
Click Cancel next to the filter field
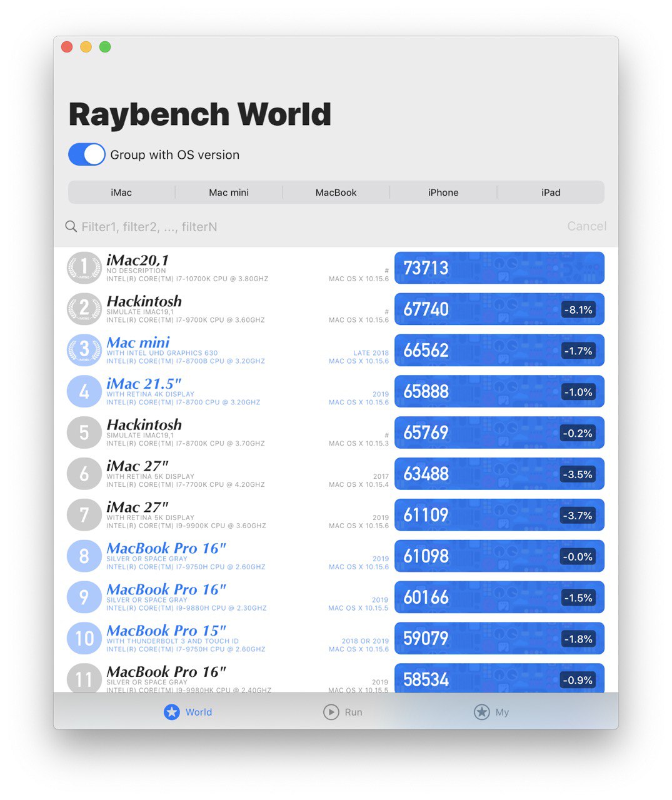pyautogui.click(x=586, y=226)
